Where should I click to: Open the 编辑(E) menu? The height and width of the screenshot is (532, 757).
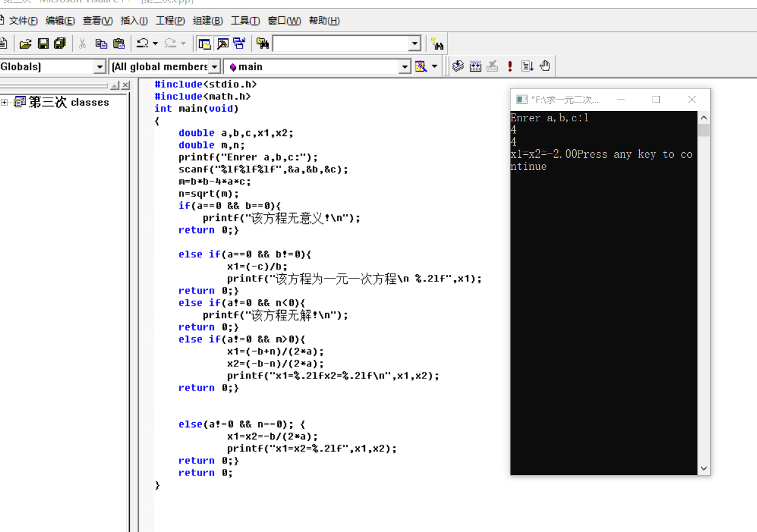pos(60,21)
